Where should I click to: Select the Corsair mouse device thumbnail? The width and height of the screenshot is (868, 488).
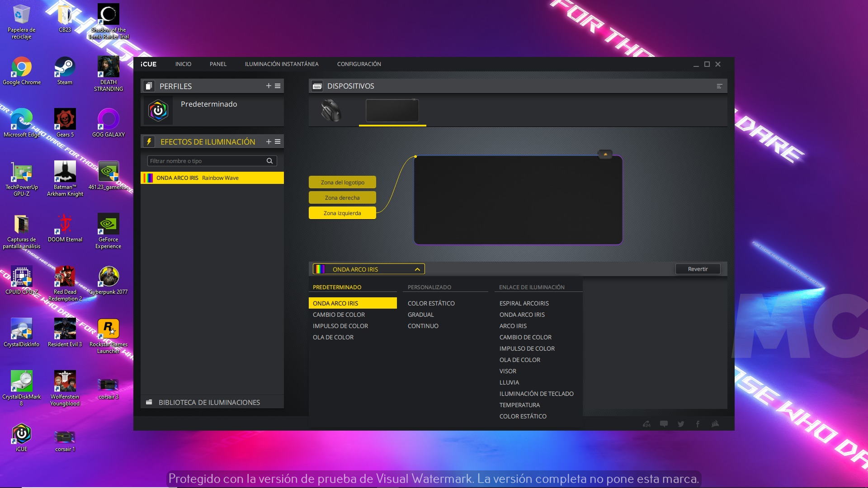point(331,110)
